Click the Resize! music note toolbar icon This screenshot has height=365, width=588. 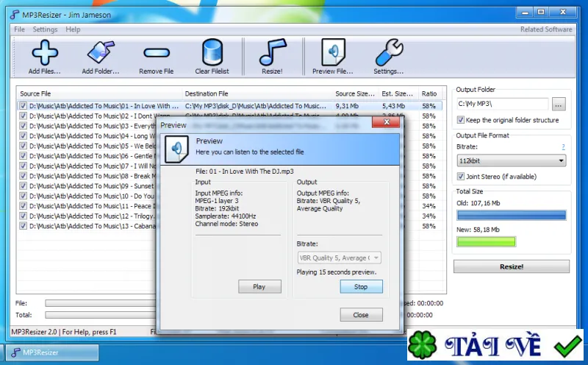(x=272, y=52)
